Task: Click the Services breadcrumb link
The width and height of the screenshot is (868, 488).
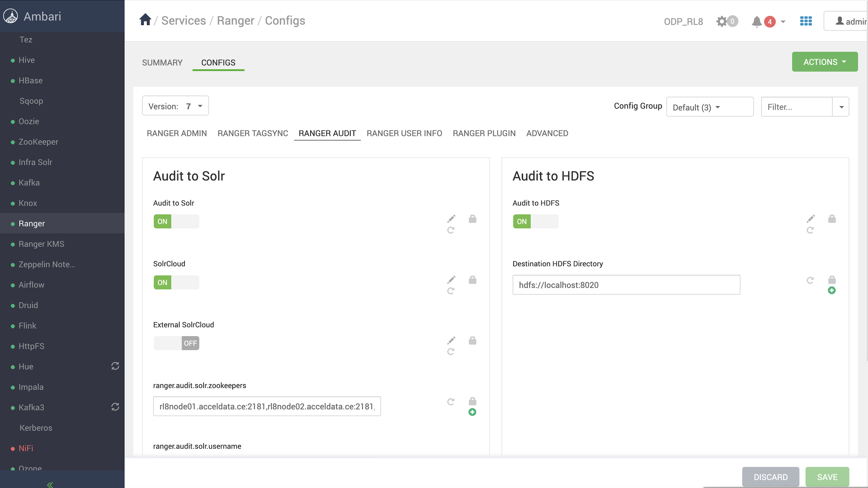Action: 183,20
